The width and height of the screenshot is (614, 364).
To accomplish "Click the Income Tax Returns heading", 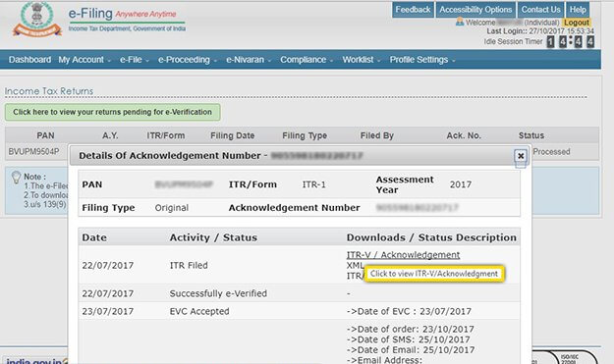I will point(49,91).
